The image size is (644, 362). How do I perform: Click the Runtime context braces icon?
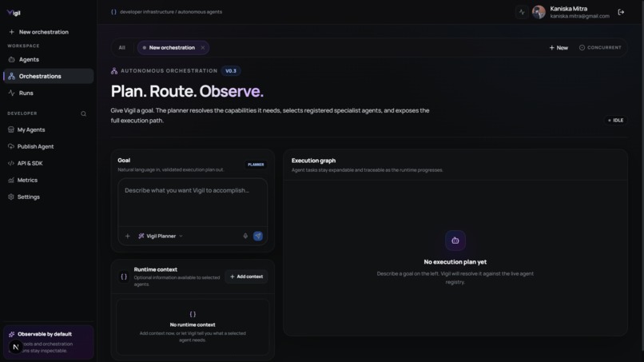click(124, 277)
